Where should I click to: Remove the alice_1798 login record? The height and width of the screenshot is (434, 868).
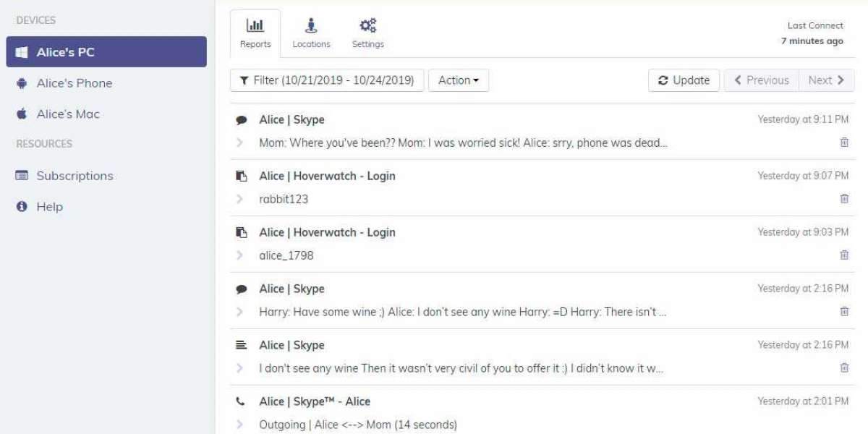pyautogui.click(x=844, y=255)
